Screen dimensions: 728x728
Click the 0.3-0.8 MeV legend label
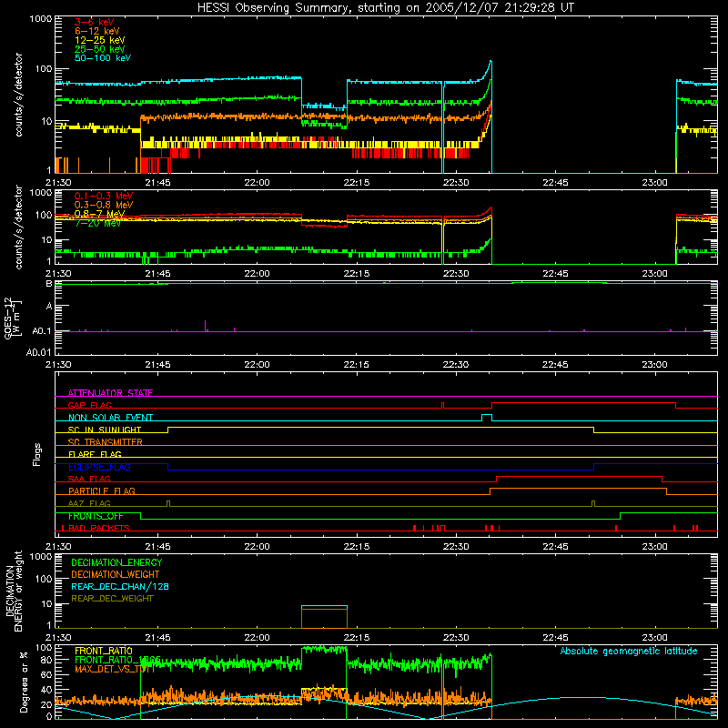(104, 205)
